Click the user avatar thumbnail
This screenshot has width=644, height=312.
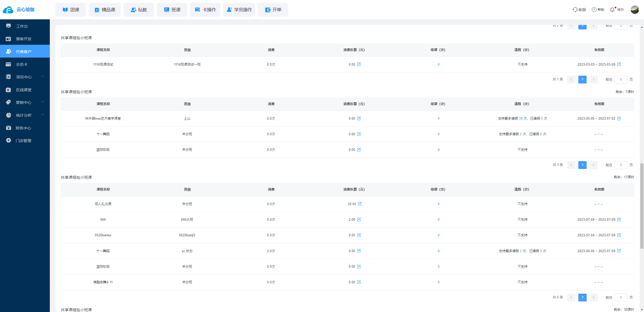635,10
